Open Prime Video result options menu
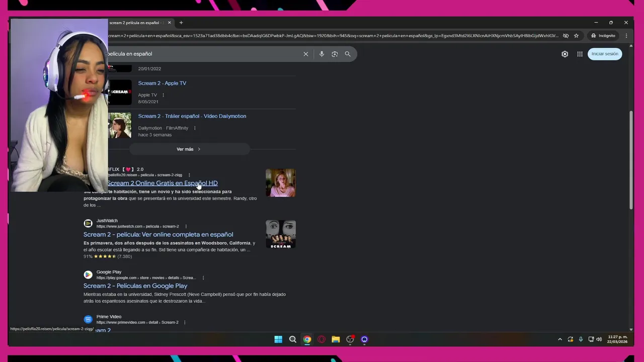 pyautogui.click(x=185, y=322)
